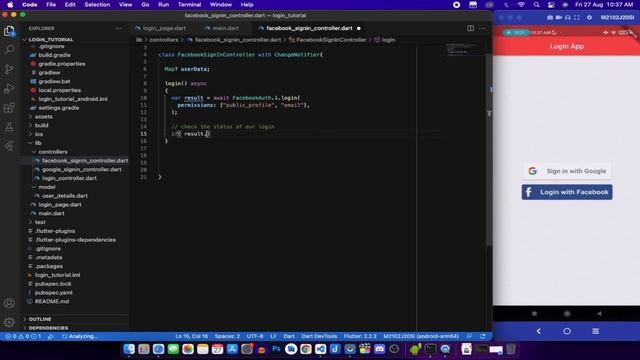Open README.md file
The width and height of the screenshot is (640, 360).
point(52,302)
